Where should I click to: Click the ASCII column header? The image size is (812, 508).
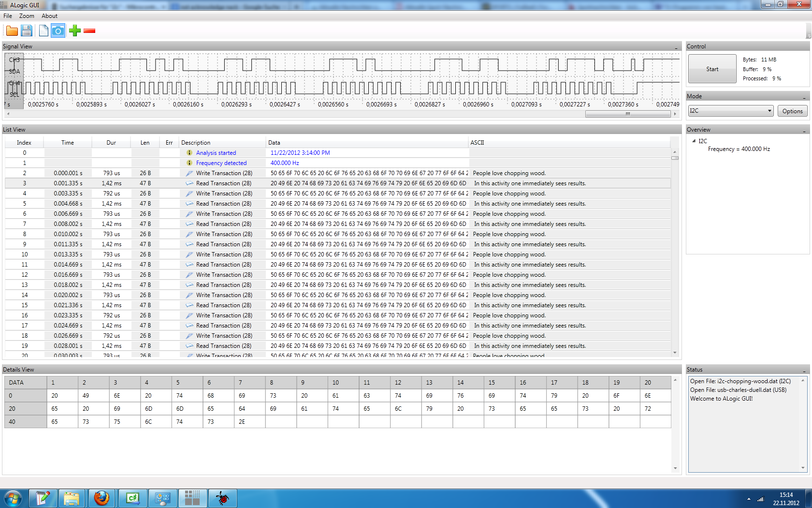569,143
